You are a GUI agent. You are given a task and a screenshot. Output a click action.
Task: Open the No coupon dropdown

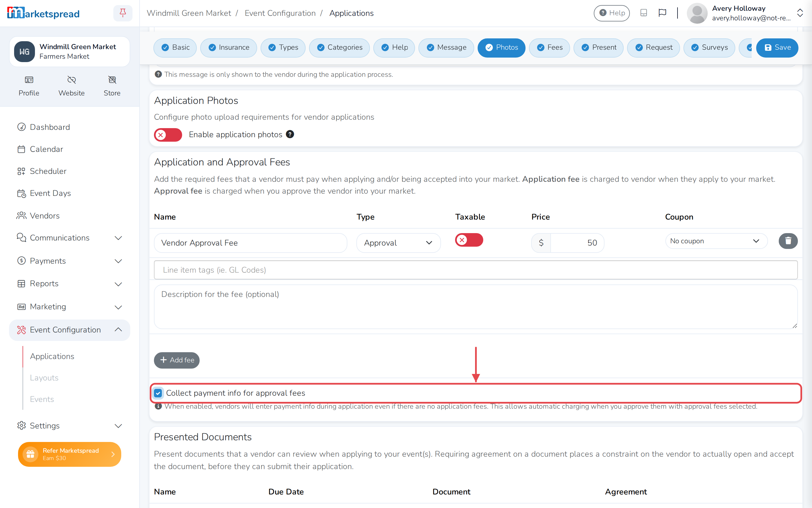pyautogui.click(x=716, y=241)
